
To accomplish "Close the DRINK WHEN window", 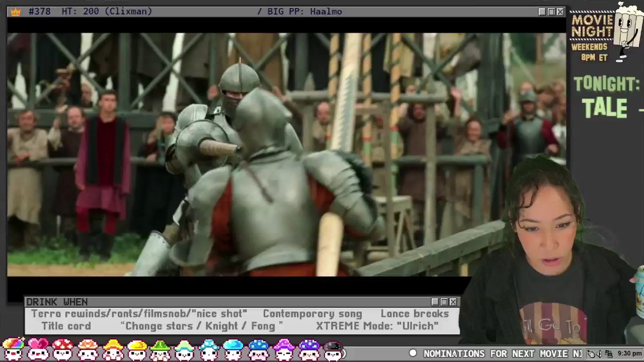I will pyautogui.click(x=453, y=302).
